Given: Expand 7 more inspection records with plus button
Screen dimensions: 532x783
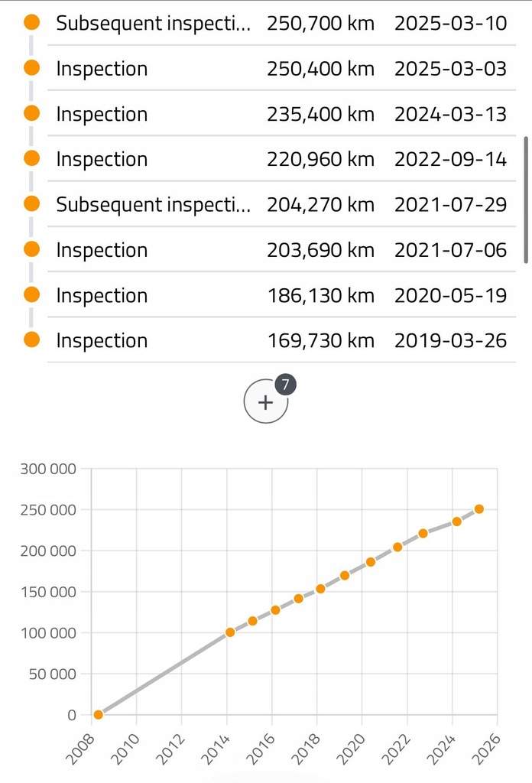Looking at the screenshot, I should [265, 401].
